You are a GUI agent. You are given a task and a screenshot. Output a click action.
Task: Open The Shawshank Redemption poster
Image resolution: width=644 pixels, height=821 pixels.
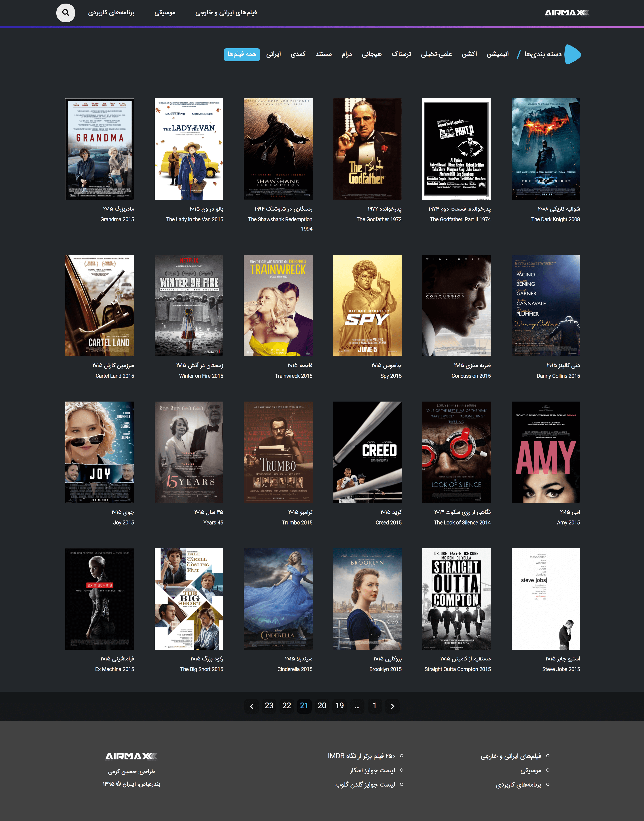[278, 149]
